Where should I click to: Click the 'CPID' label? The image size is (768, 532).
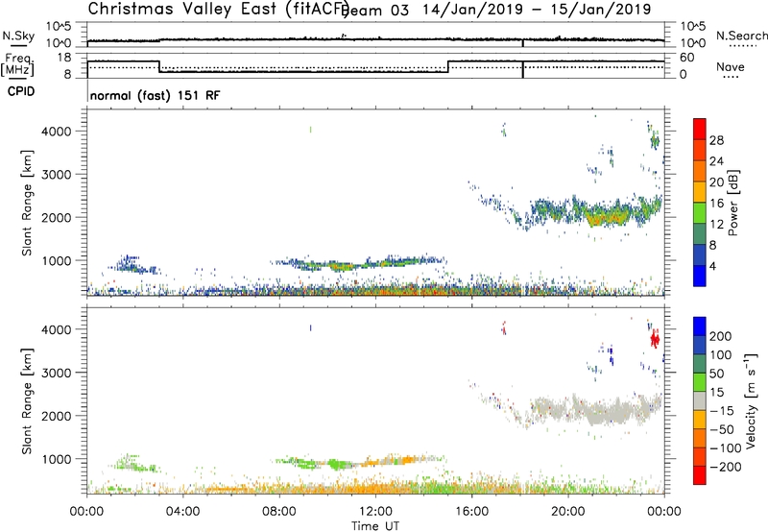pyautogui.click(x=21, y=91)
